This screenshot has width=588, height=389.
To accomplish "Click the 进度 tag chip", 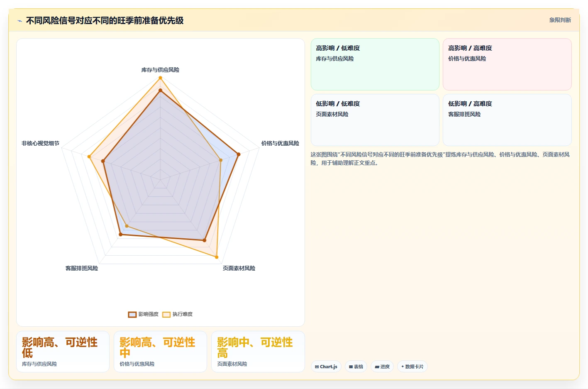I will pos(382,367).
